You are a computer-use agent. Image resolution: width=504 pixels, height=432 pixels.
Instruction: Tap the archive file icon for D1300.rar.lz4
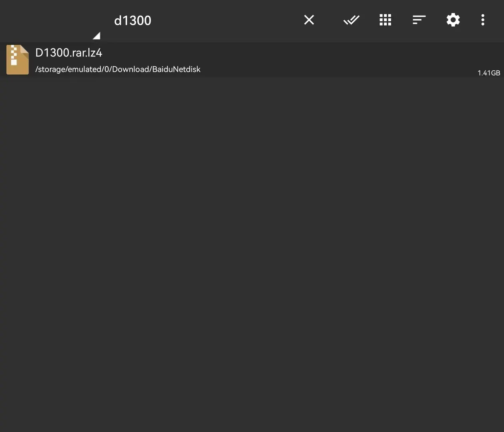pos(18,60)
